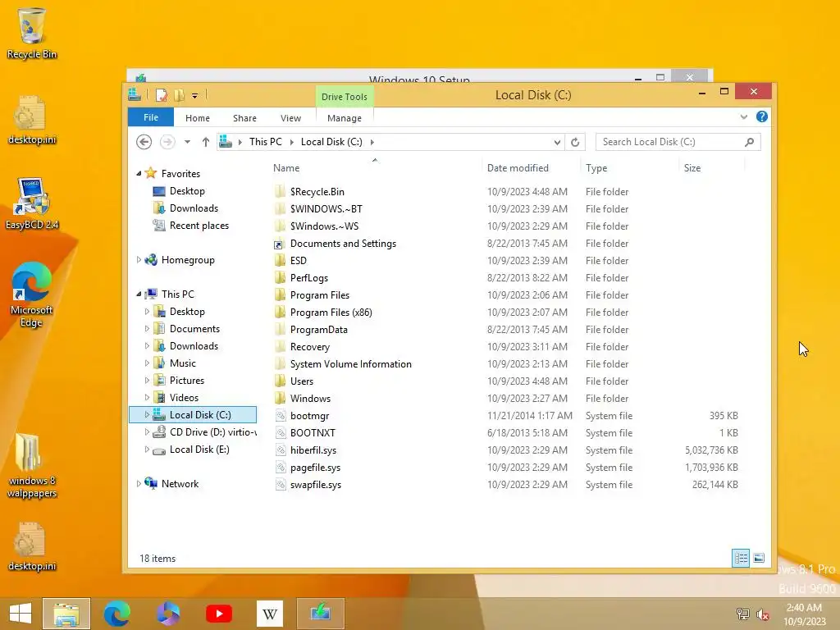The width and height of the screenshot is (840, 630).
Task: Collapse the Favorites tree group
Action: [x=139, y=174]
